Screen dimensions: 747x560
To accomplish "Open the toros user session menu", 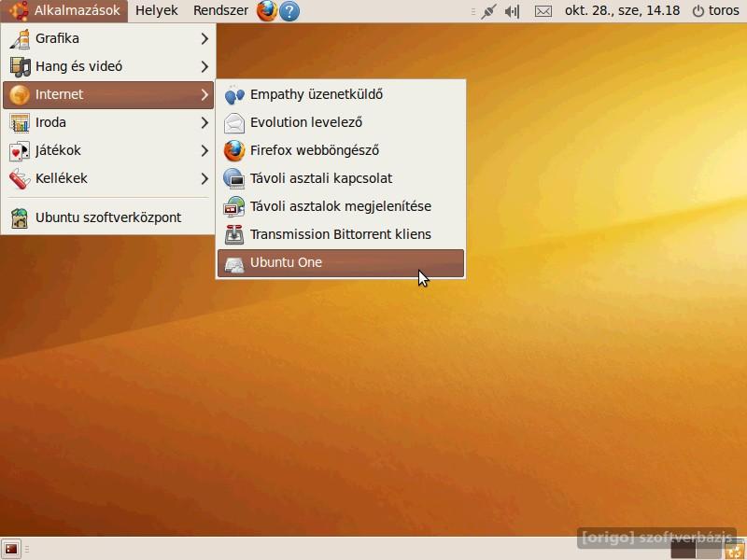I will pos(715,10).
